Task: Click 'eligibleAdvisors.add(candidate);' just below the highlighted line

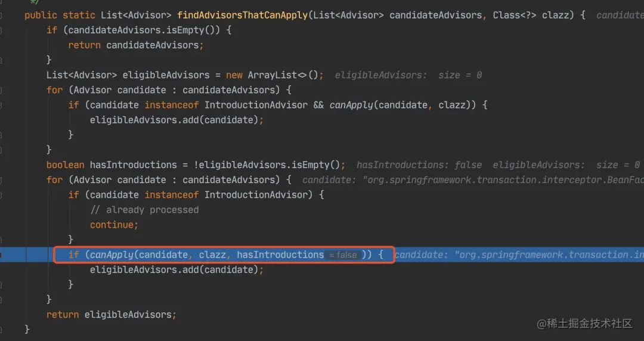Action: (x=177, y=270)
